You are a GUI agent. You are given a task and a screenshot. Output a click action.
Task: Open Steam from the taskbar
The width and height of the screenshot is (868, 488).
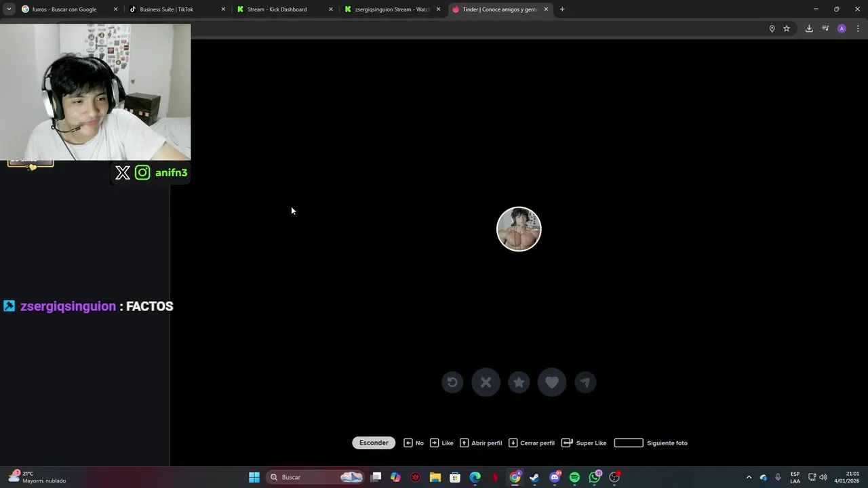point(534,477)
